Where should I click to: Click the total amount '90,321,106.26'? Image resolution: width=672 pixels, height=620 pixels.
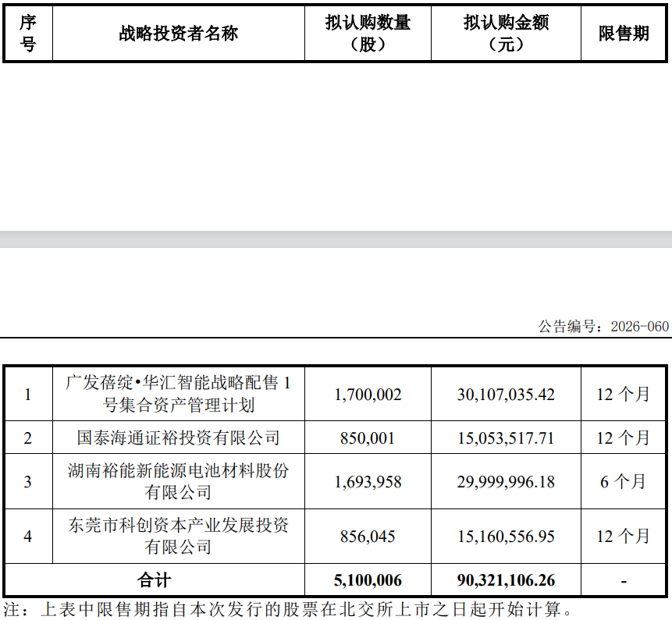[x=506, y=580]
